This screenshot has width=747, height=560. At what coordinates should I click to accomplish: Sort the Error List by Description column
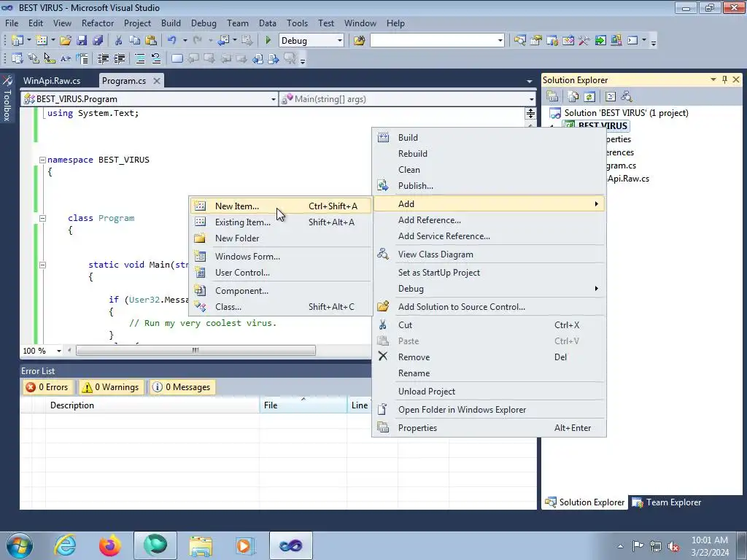coord(152,405)
